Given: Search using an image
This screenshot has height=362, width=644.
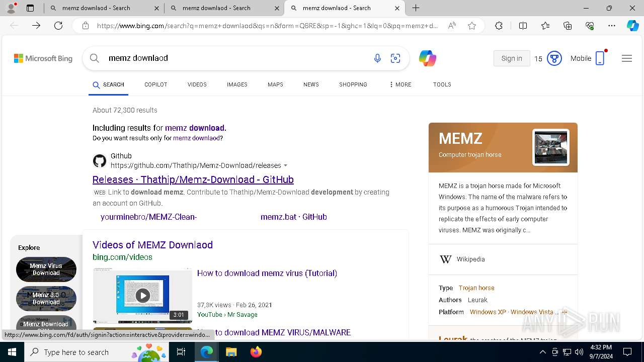Looking at the screenshot, I should [x=395, y=58].
